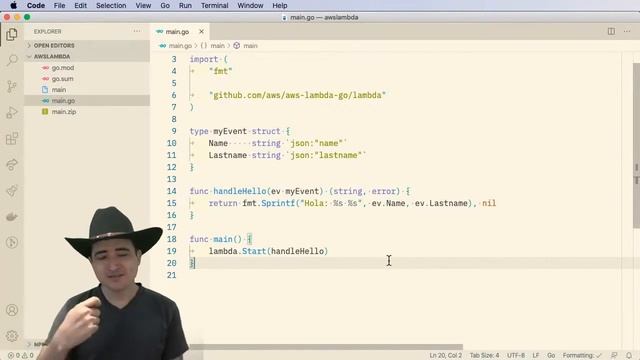Click func main() on line 18
This screenshot has width=640, height=360.
point(216,239)
